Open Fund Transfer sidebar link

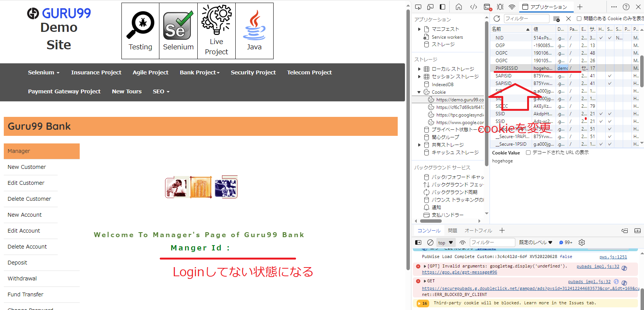[25, 294]
